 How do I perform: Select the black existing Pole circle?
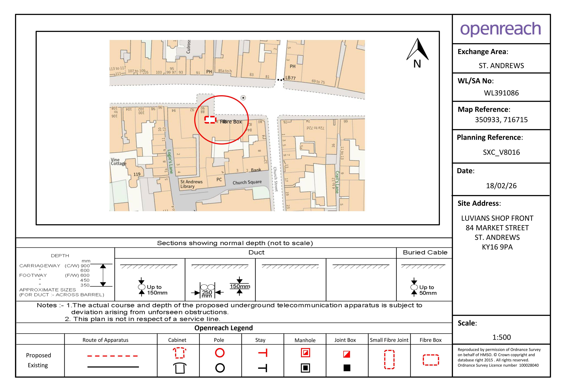(220, 368)
